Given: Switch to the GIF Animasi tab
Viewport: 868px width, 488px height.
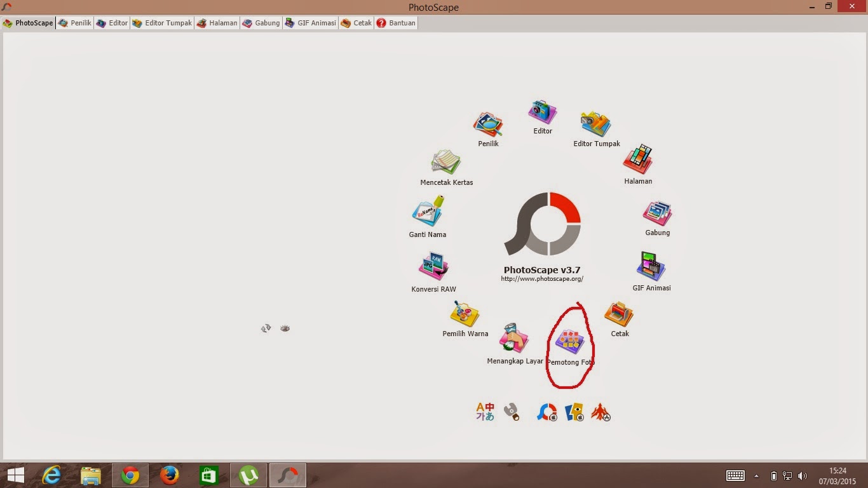Looking at the screenshot, I should (310, 23).
